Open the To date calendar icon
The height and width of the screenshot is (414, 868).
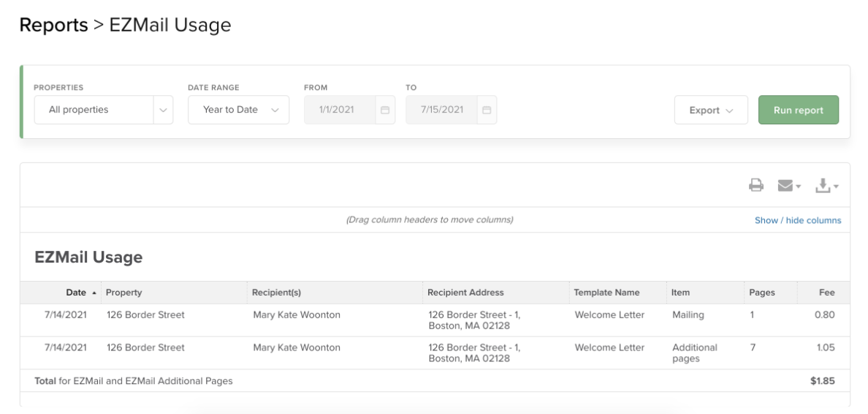(486, 110)
